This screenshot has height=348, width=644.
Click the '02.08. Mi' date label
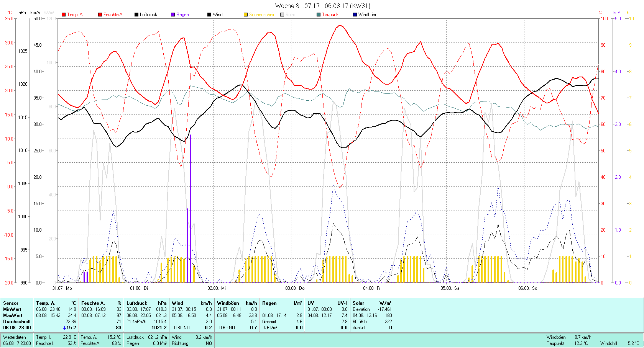click(217, 288)
